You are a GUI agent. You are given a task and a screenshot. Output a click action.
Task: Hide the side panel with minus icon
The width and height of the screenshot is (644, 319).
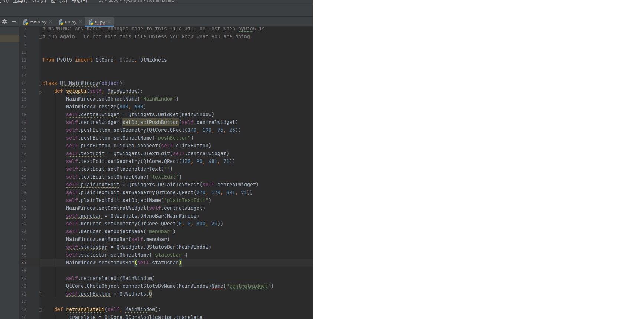[14, 22]
